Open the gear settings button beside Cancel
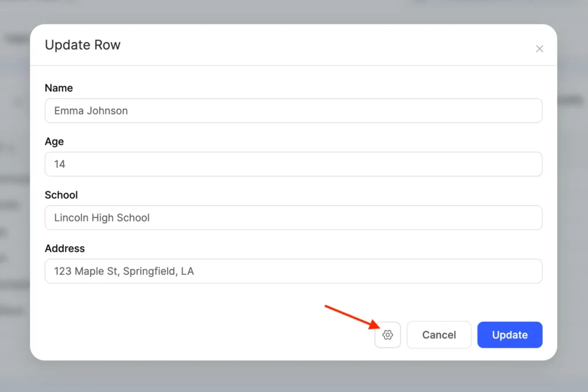Screen dimensions: 588x392 coord(388,335)
